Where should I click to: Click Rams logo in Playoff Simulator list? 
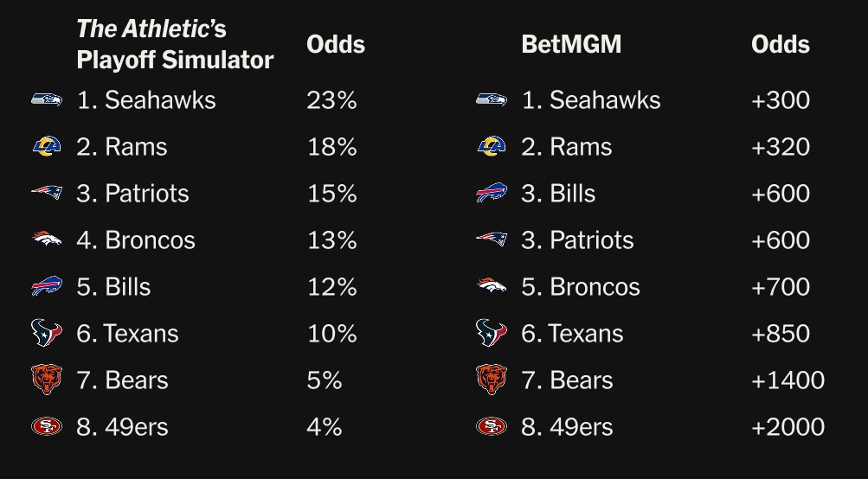47,146
